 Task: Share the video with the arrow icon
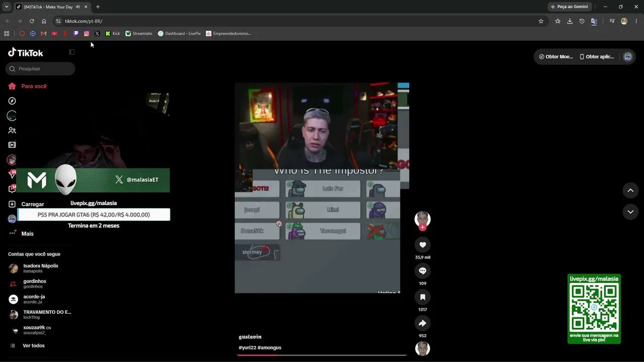423,323
